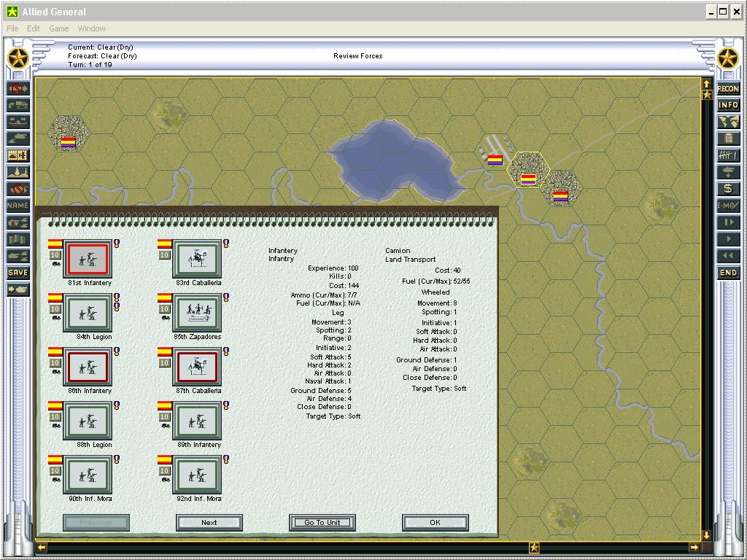Click the SAVE game button

point(18,273)
